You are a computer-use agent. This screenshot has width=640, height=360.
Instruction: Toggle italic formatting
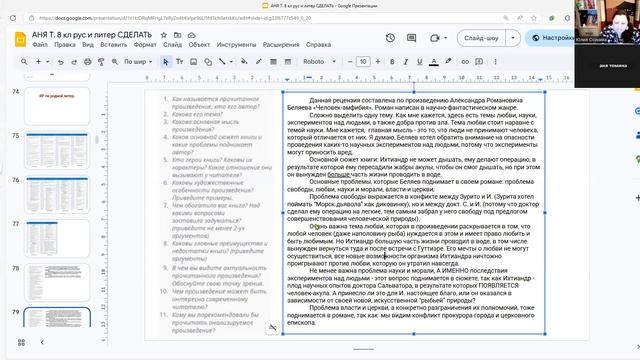[x=406, y=62]
